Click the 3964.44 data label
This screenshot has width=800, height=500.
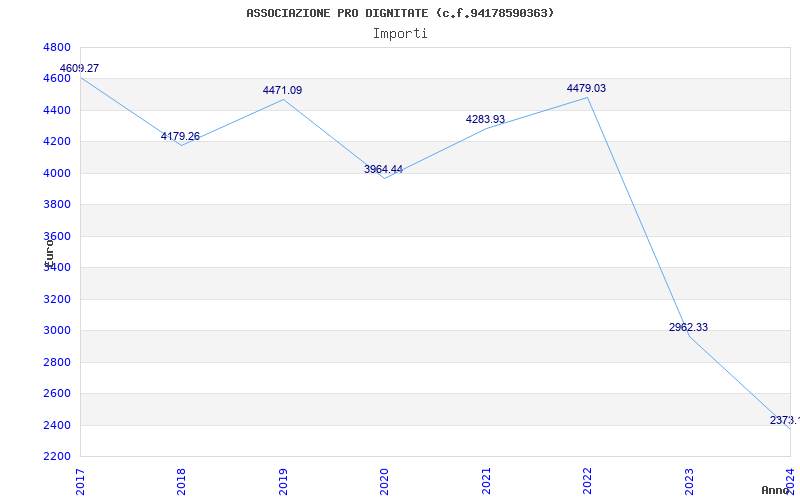tap(383, 170)
